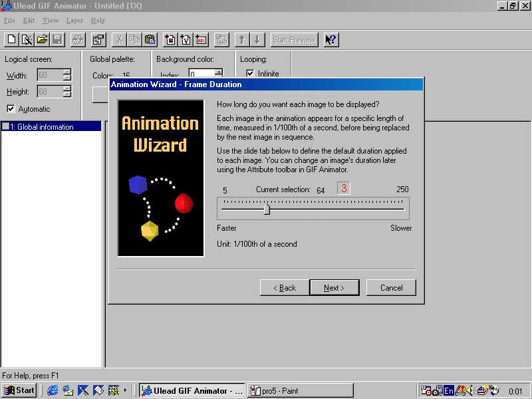Increase the Background color Index spinner
This screenshot has height=399, width=532.
click(x=219, y=72)
